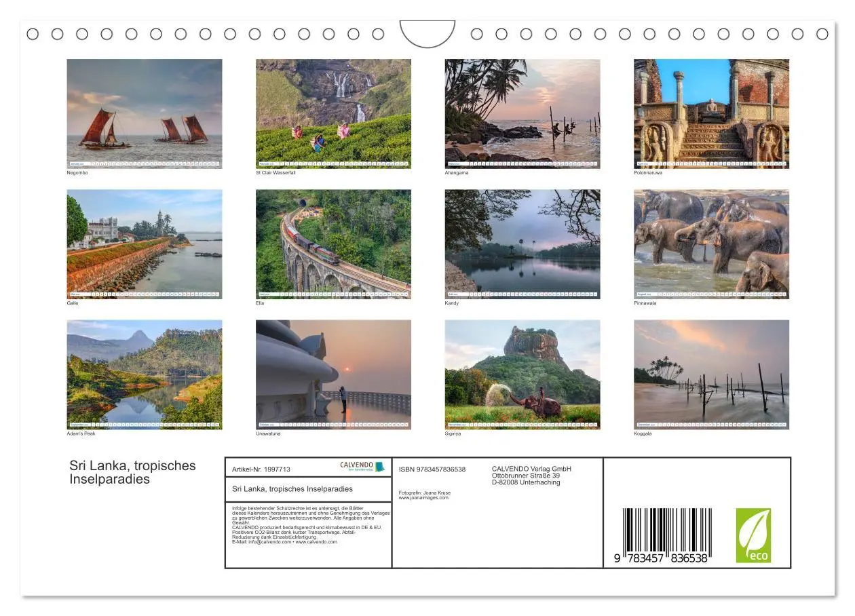Click the large title 'Sri Lanka, tropisches Inselparadies'

[132, 472]
